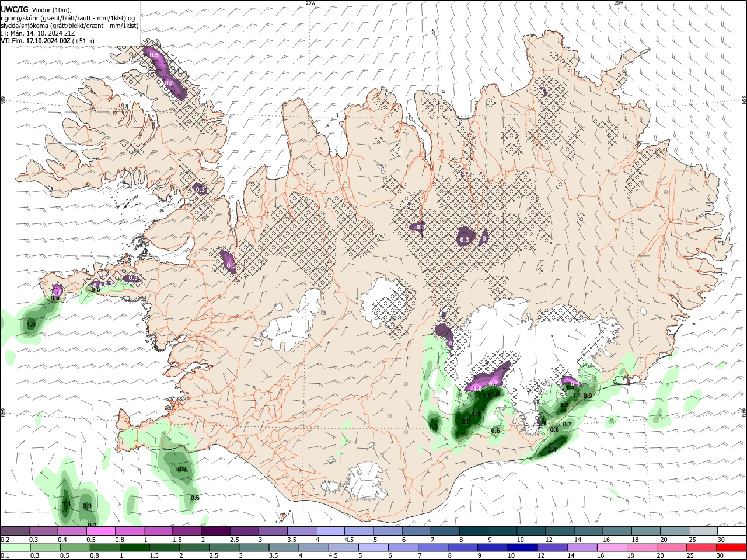Click the lower legend label '0.1'
The height and width of the screenshot is (560, 747).
tap(5, 556)
